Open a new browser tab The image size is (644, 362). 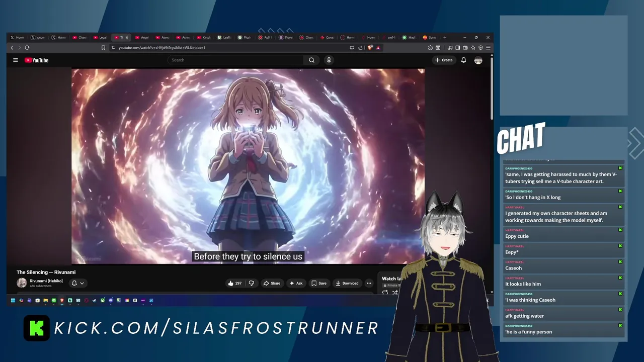pyautogui.click(x=444, y=37)
